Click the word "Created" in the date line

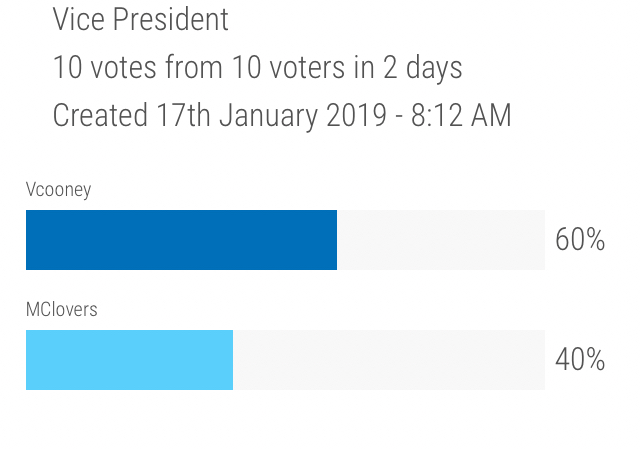tap(100, 116)
